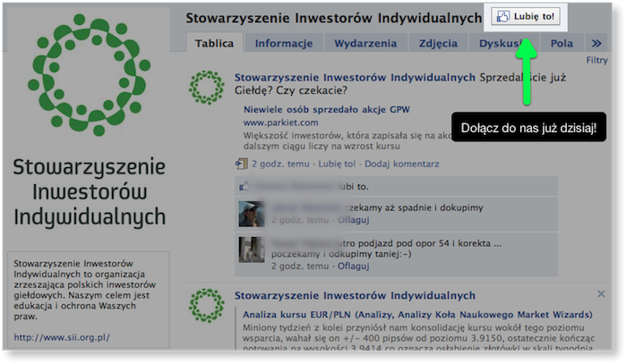
Task: Click Dodaj komentarz under the post
Action: pyautogui.click(x=401, y=164)
